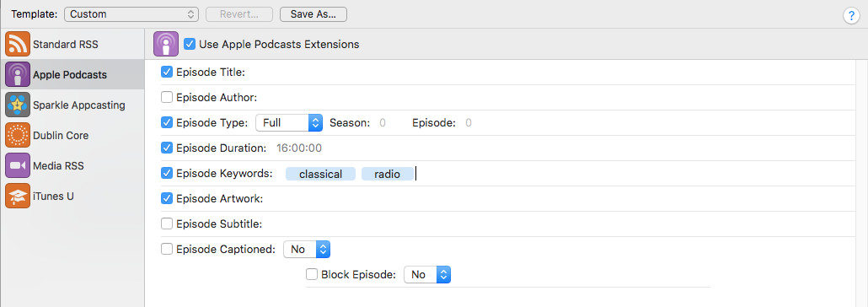The width and height of the screenshot is (868, 307).
Task: Open the Block Episode No dropdown
Action: click(x=427, y=274)
